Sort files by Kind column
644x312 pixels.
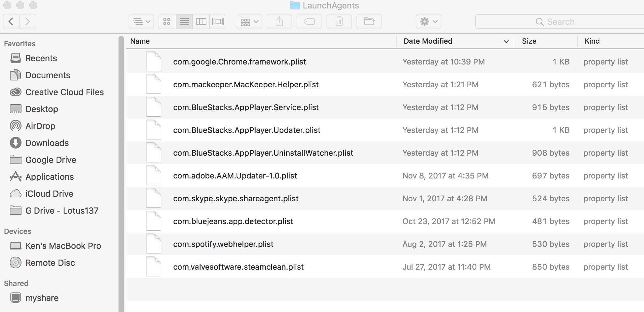click(x=611, y=41)
